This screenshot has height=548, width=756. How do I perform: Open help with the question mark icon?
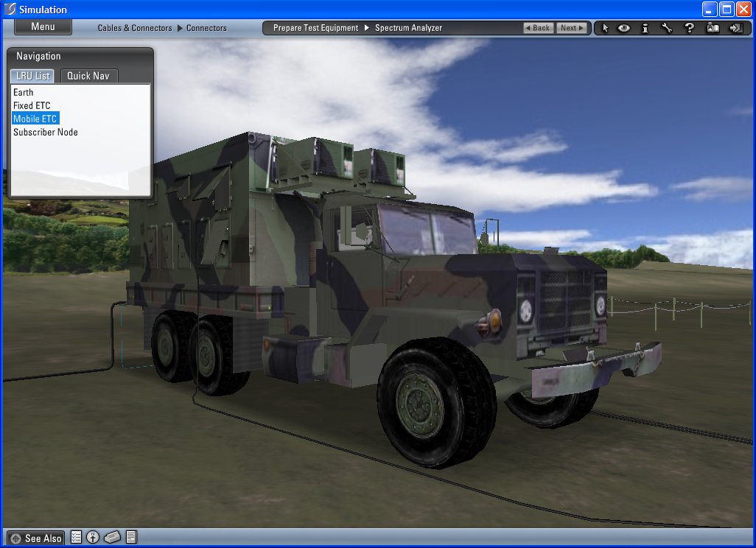pyautogui.click(x=690, y=28)
